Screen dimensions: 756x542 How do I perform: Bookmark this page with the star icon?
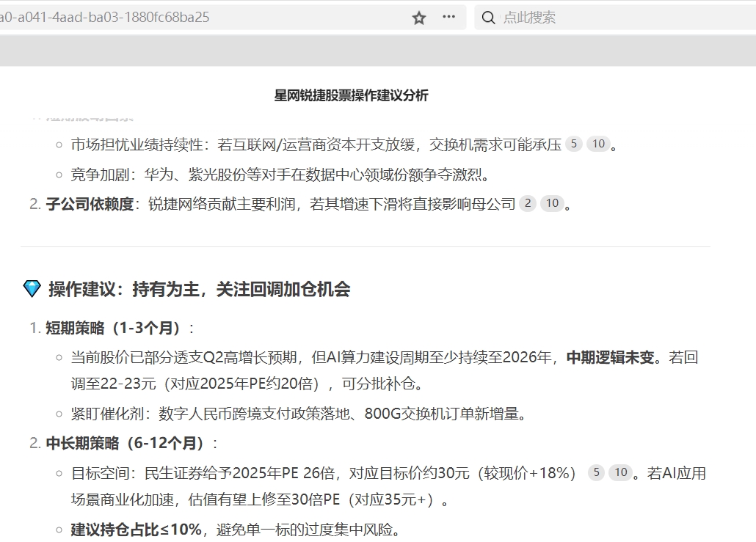(418, 18)
